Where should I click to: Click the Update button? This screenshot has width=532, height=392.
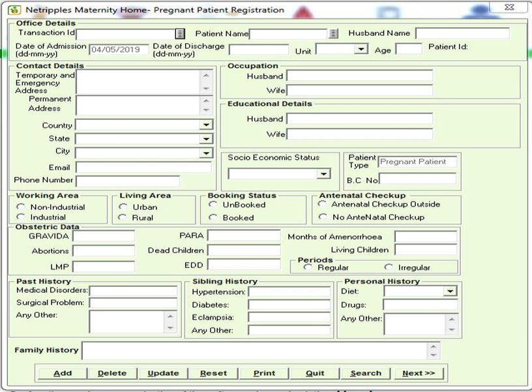[x=163, y=373]
